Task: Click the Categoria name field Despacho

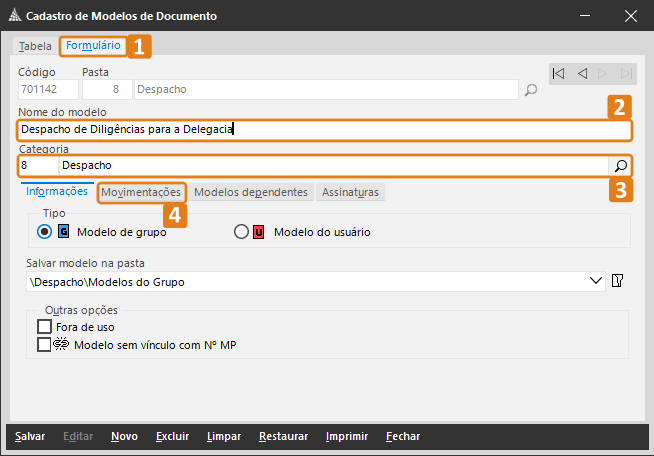Action: (334, 166)
